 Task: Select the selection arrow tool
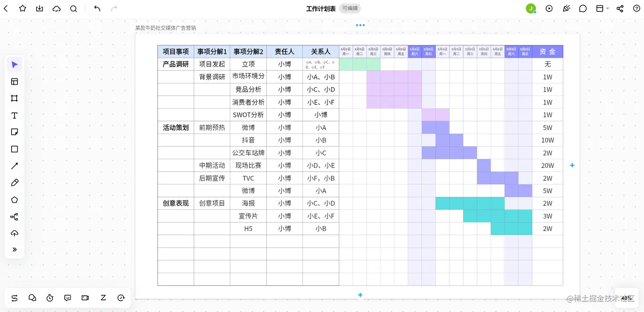[14, 64]
